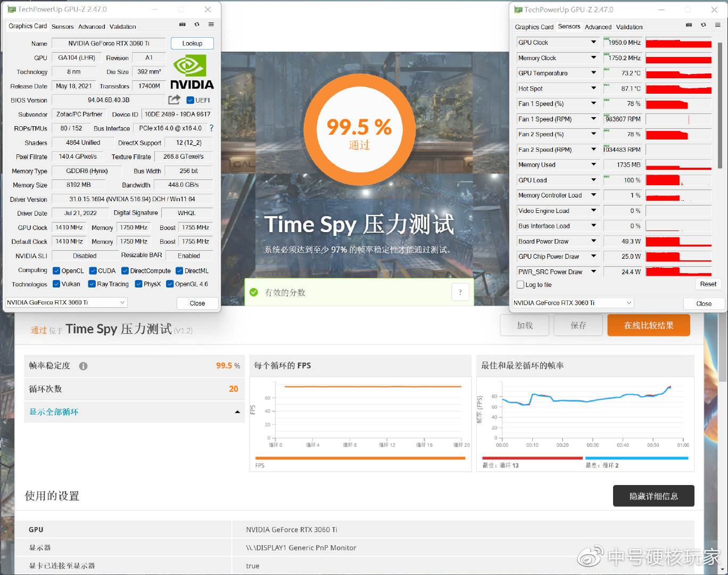The image size is (728, 575).
Task: Click question mark button beside 有效的分数
Action: pyautogui.click(x=460, y=292)
